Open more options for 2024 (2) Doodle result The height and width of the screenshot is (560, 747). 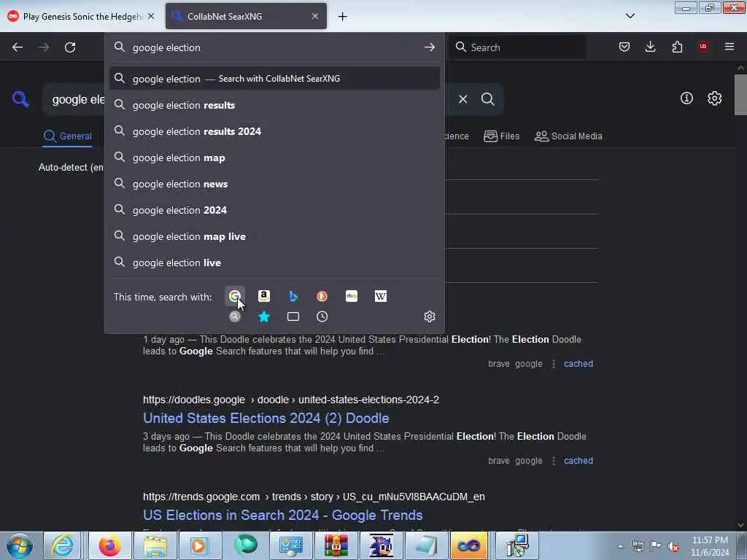[554, 461]
